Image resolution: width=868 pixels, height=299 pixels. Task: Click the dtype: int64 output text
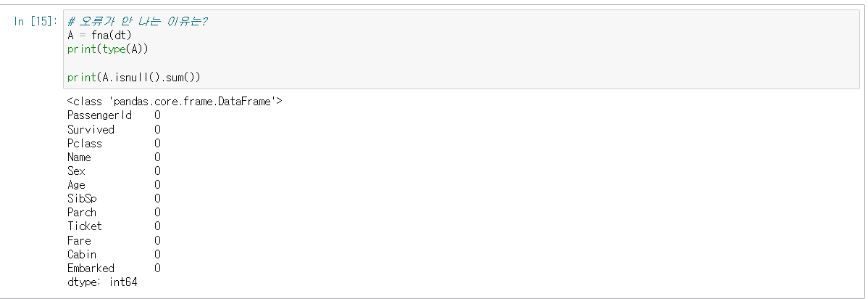click(102, 282)
